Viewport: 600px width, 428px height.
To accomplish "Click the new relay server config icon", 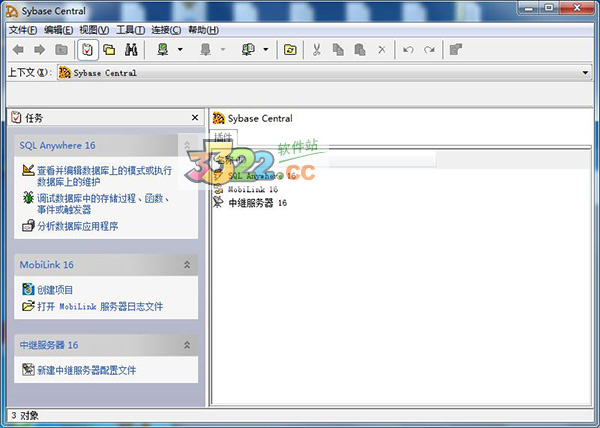I will pos(28,369).
